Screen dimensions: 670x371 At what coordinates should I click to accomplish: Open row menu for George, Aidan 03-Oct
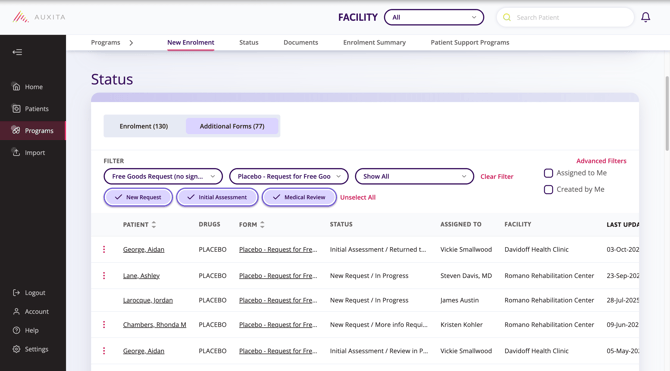coord(104,249)
